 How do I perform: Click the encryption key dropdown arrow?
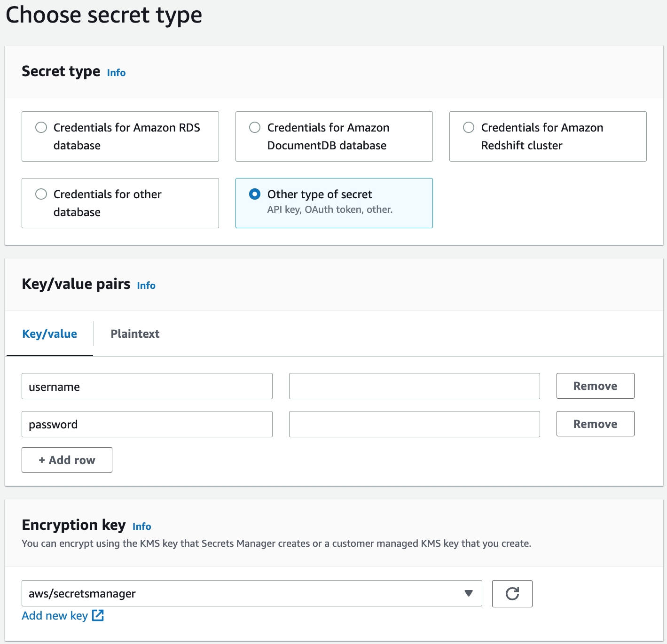[468, 593]
